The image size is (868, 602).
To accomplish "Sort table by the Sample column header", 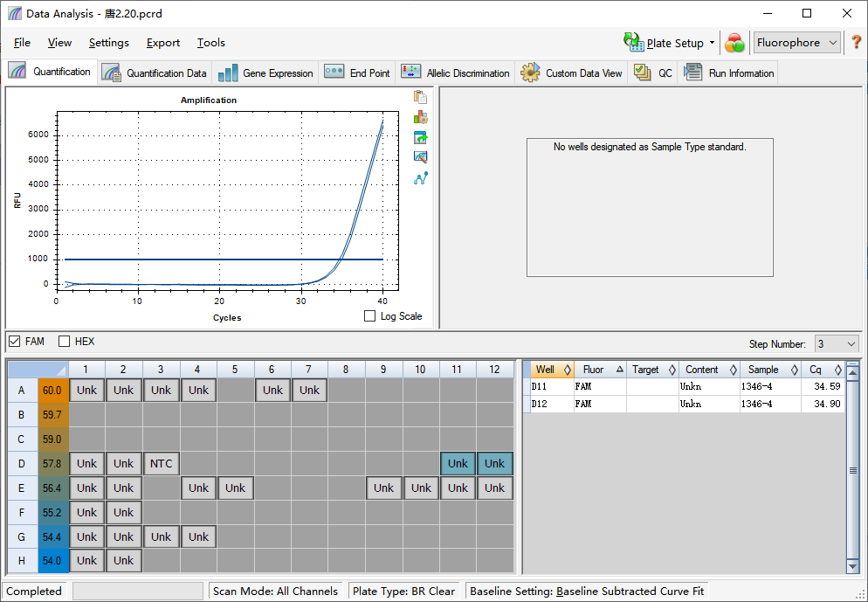I will tap(770, 370).
